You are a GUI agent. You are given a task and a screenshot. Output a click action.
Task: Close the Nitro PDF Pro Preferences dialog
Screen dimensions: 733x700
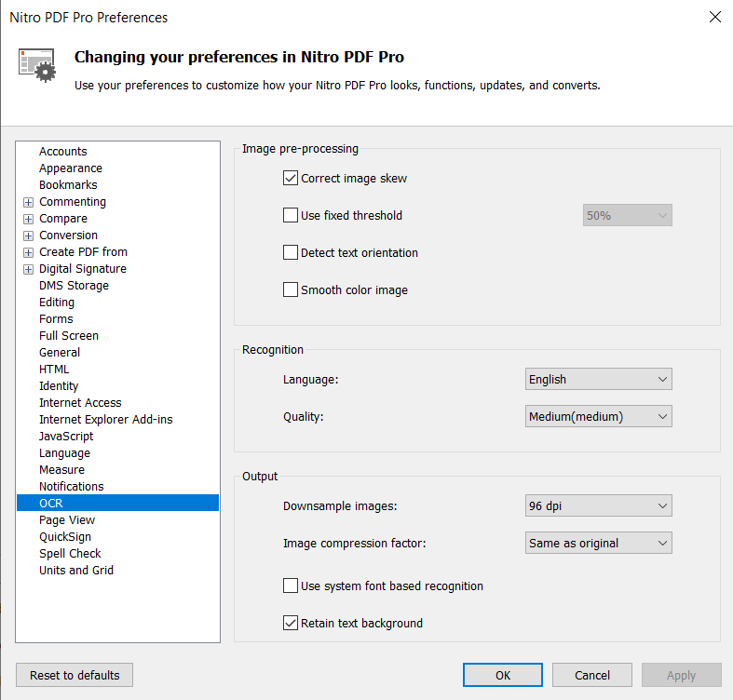tap(714, 18)
